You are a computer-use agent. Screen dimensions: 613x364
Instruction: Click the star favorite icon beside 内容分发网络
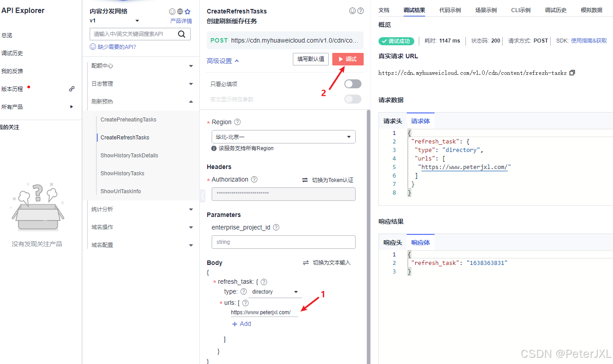pos(187,12)
